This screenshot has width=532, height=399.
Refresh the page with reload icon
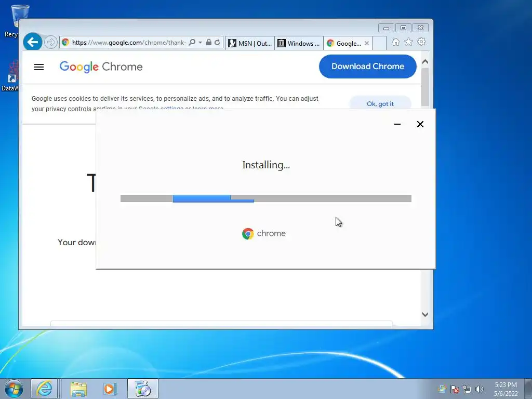pyautogui.click(x=217, y=43)
